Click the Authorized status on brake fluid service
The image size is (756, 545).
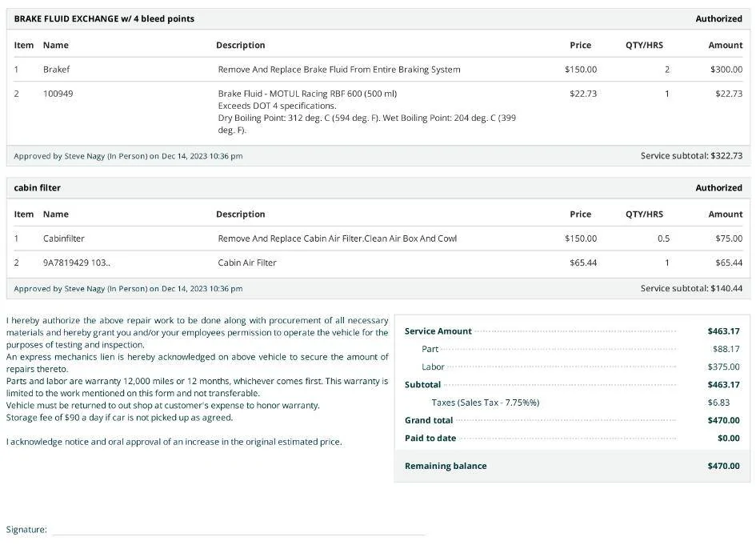click(718, 19)
